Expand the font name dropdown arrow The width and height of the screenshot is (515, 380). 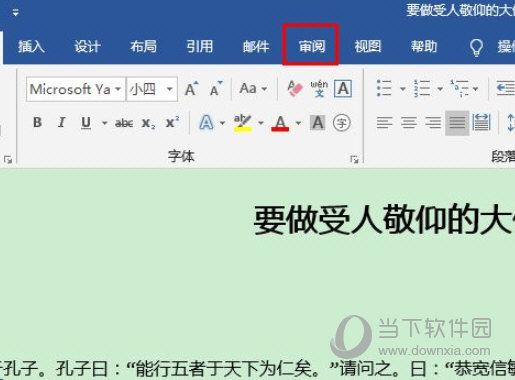tap(118, 89)
